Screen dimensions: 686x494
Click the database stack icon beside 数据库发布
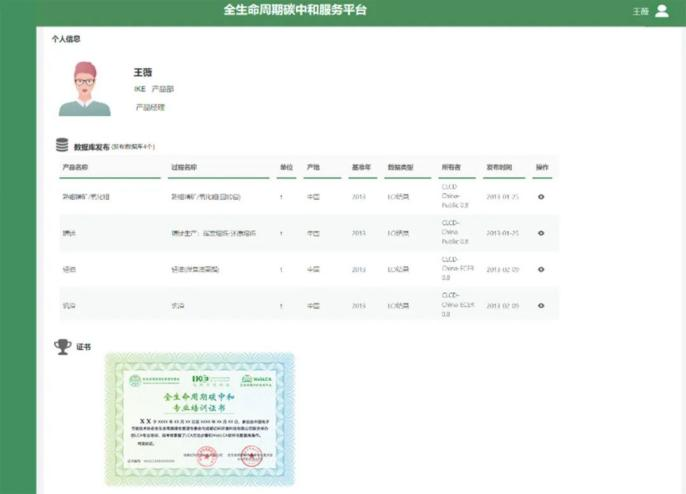62,145
